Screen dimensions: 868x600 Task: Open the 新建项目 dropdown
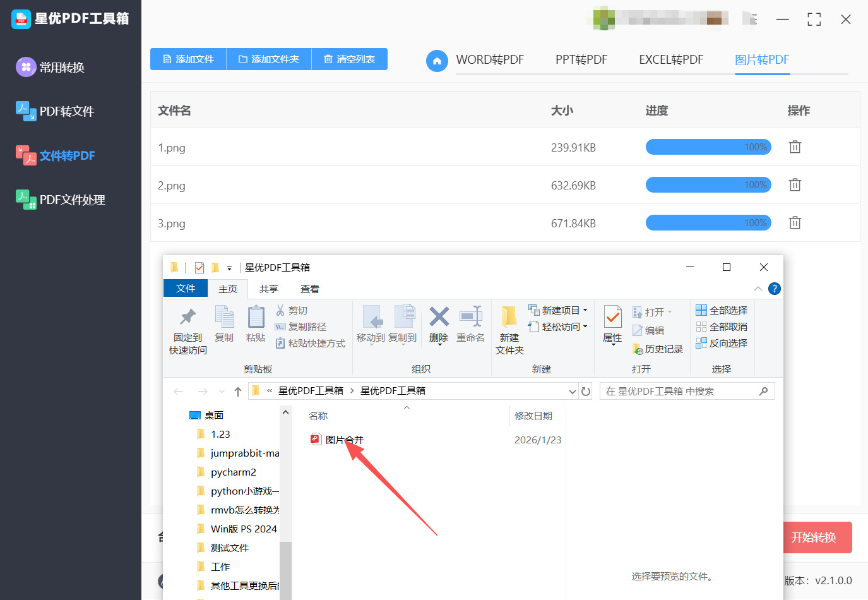(558, 311)
